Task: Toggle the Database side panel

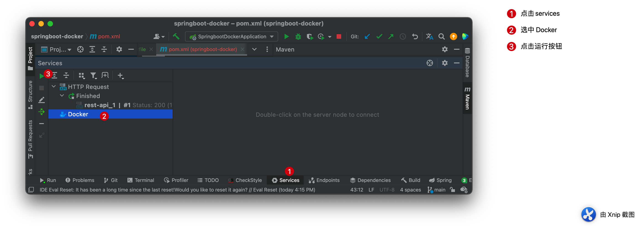Action: point(467,63)
